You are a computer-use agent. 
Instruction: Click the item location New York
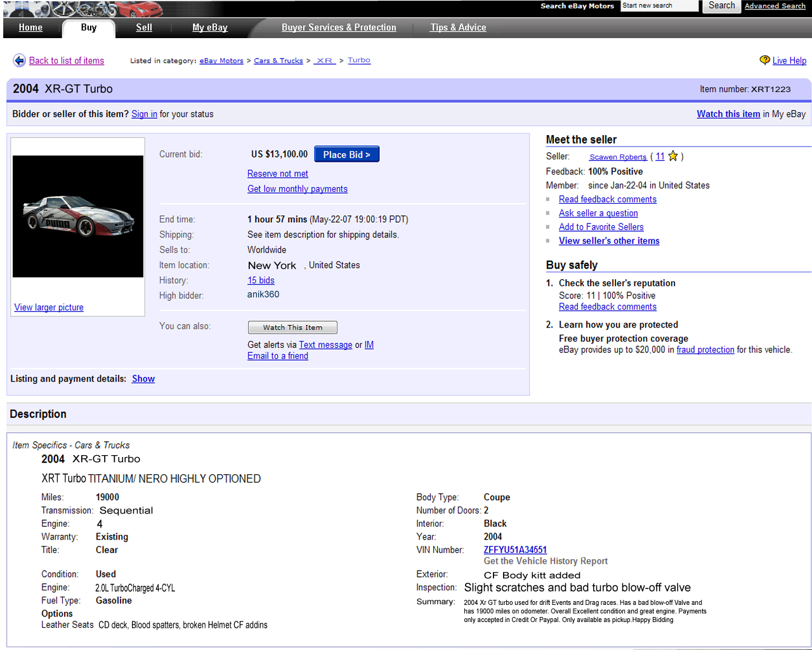click(272, 265)
